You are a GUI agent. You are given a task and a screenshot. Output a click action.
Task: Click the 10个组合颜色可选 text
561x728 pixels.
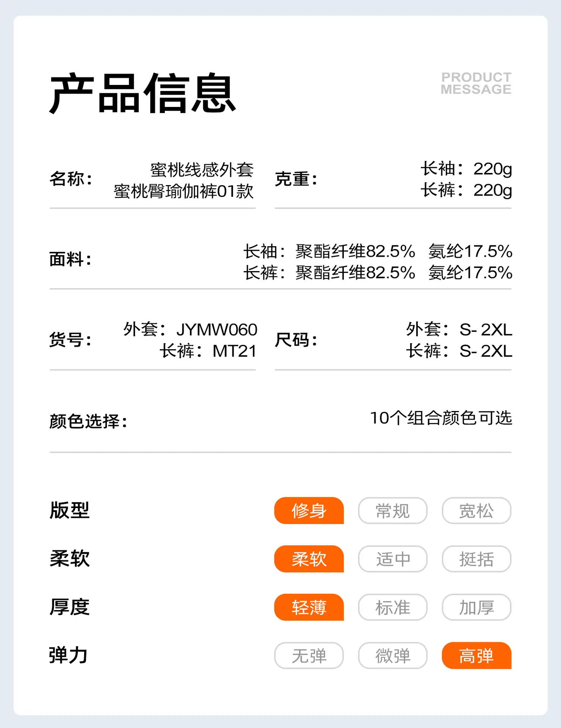click(441, 418)
